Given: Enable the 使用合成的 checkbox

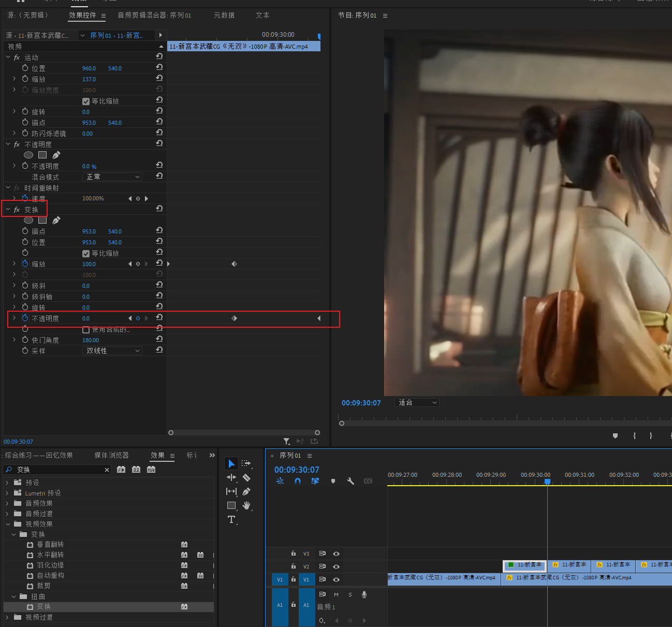Looking at the screenshot, I should [86, 330].
